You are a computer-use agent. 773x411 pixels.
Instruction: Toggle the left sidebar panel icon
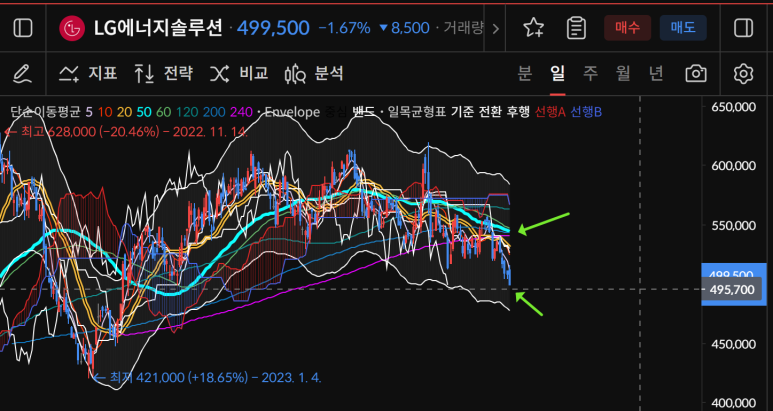click(x=23, y=28)
